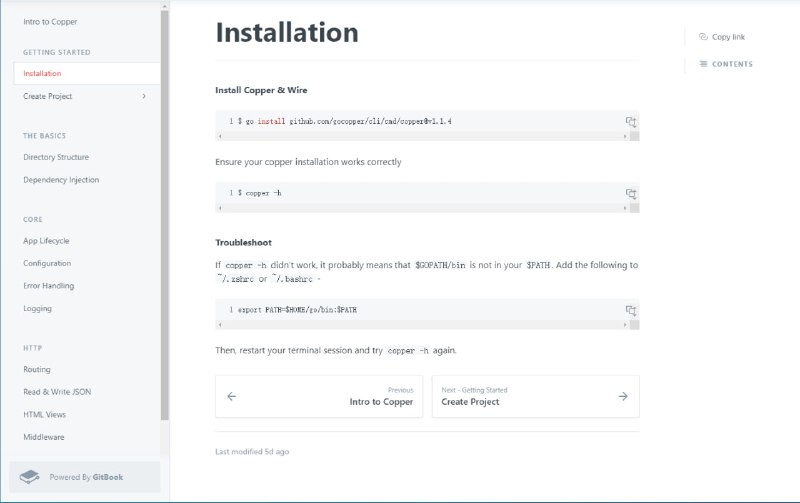
Task: Copy the go install command code block
Action: point(631,122)
